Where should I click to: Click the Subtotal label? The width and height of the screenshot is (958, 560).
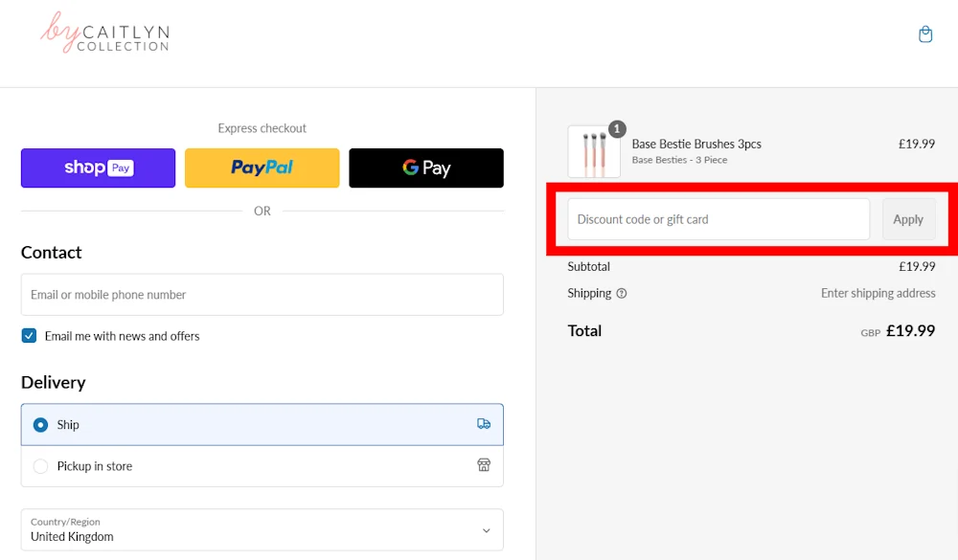[588, 266]
